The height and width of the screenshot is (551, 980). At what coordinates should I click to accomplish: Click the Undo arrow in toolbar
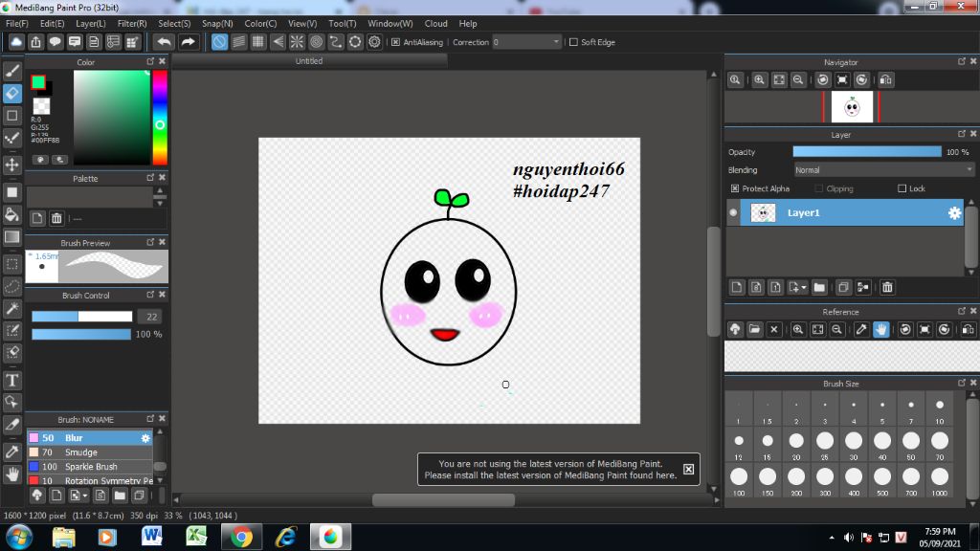(165, 42)
